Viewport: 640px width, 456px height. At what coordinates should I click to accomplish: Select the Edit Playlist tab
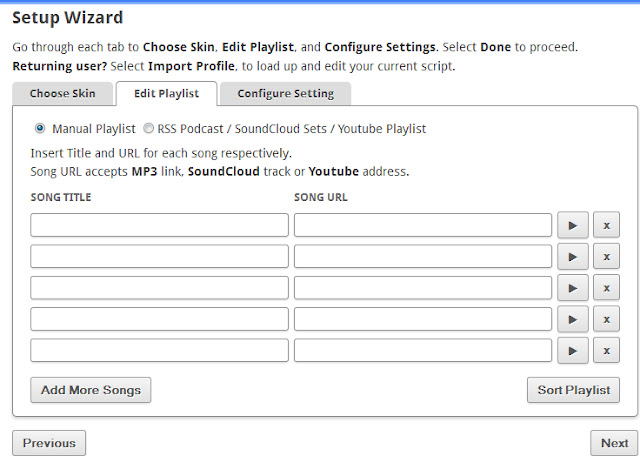click(x=167, y=93)
